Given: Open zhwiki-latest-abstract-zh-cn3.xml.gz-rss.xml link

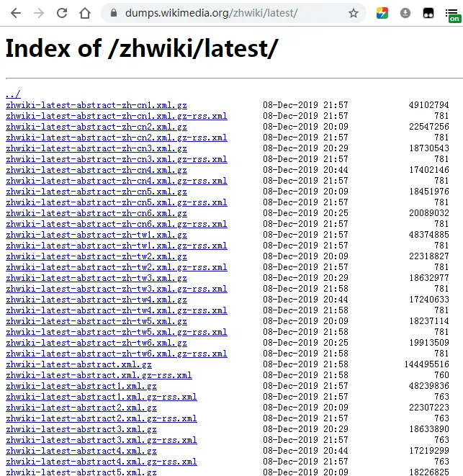Looking at the screenshot, I should [x=116, y=159].
